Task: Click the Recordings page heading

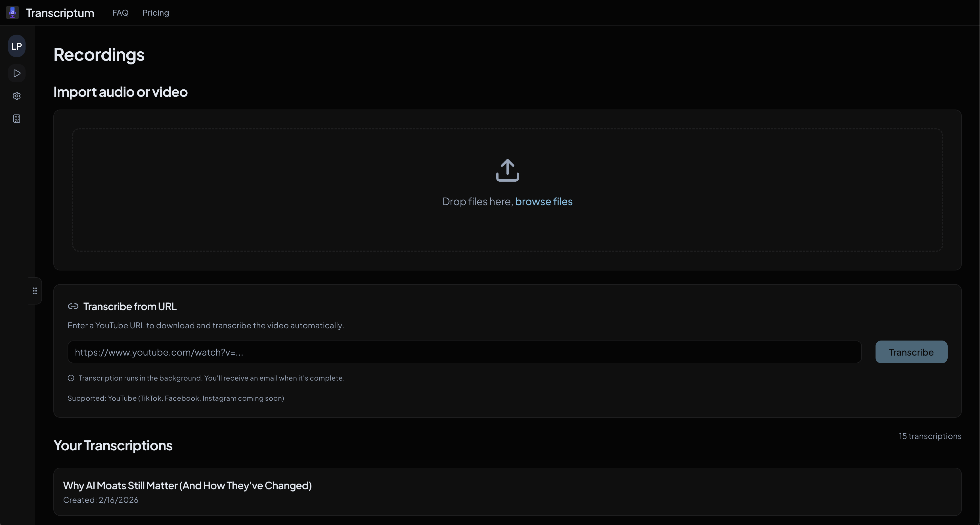Action: [99, 55]
